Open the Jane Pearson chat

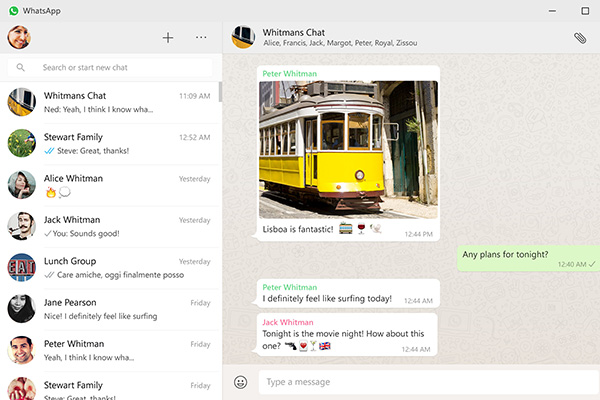tap(110, 309)
